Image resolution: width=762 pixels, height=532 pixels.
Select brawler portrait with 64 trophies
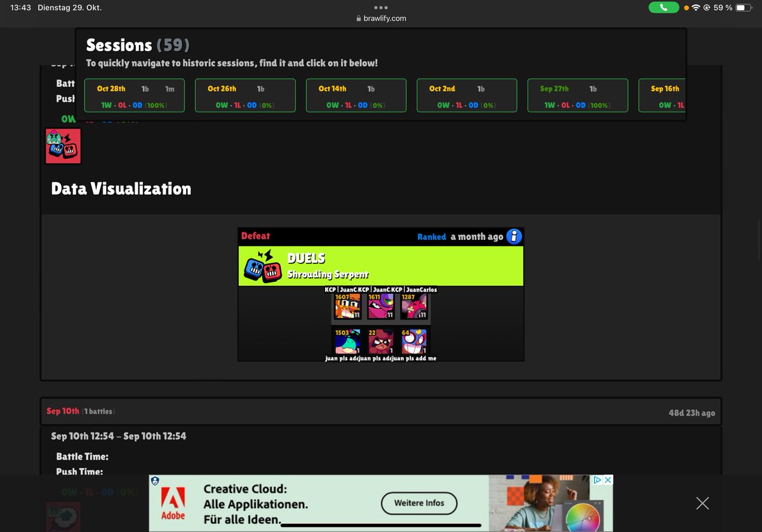pyautogui.click(x=414, y=342)
